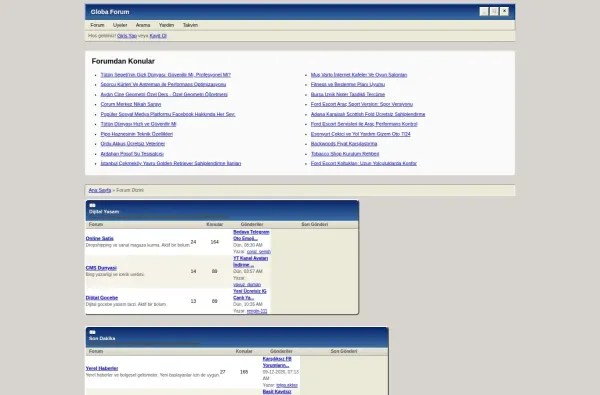Screen dimensions: 600x395
Task: Click the folder icon above Son Dakika
Action: tap(92, 332)
